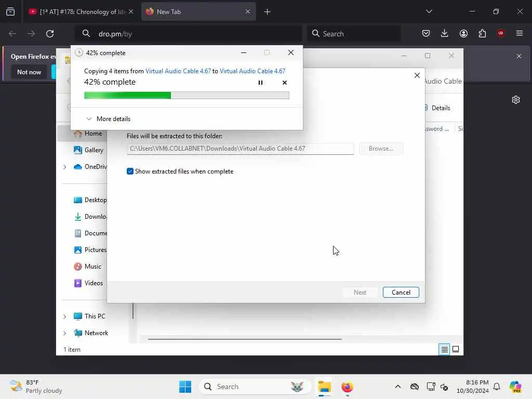Expand the This PC tree node
The height and width of the screenshot is (399, 532).
click(x=64, y=316)
